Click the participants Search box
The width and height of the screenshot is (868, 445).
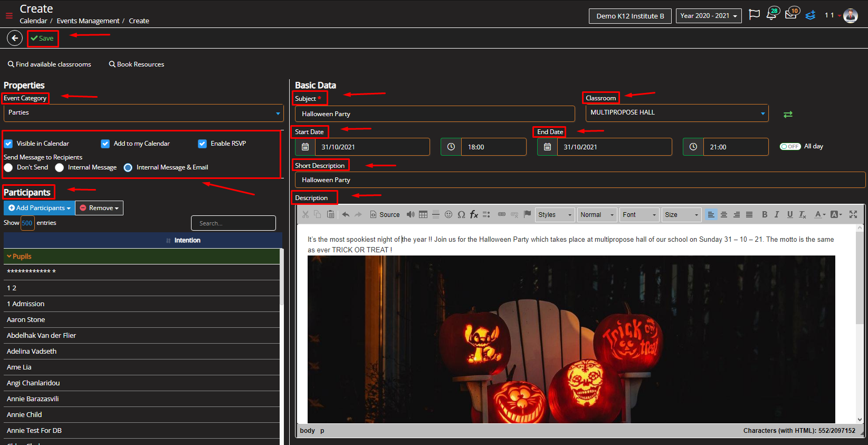click(x=233, y=223)
